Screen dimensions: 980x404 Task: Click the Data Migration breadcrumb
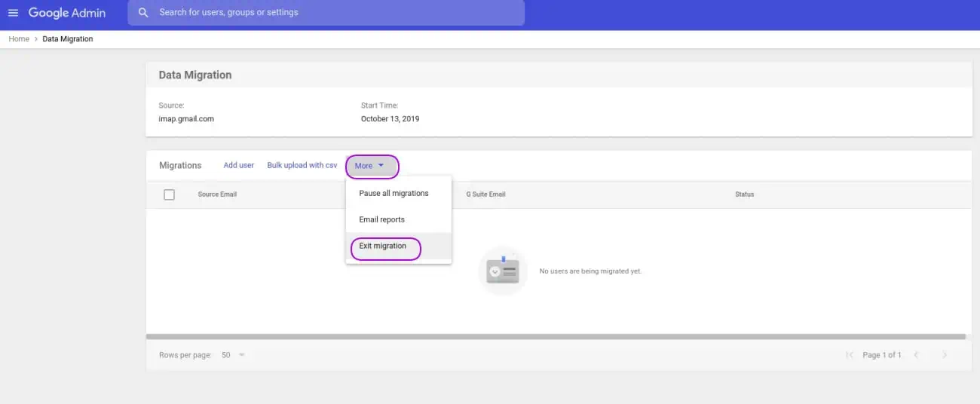point(68,39)
